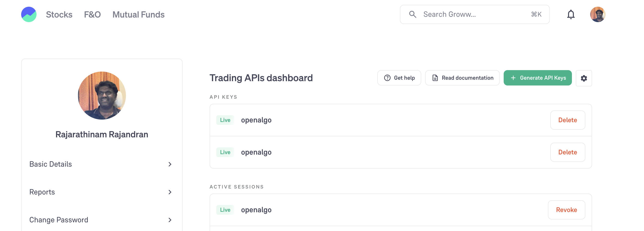Delete the first openalgo API key
The height and width of the screenshot is (231, 644).
[x=568, y=120]
